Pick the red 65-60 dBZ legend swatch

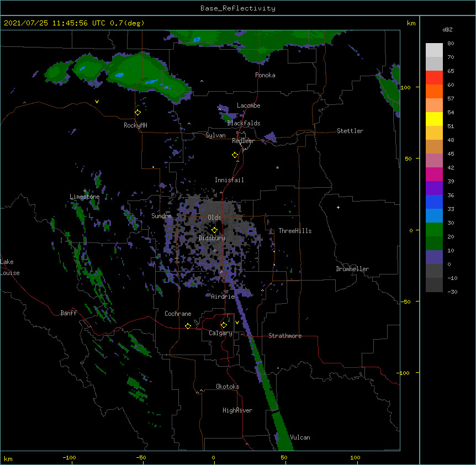[x=434, y=77]
